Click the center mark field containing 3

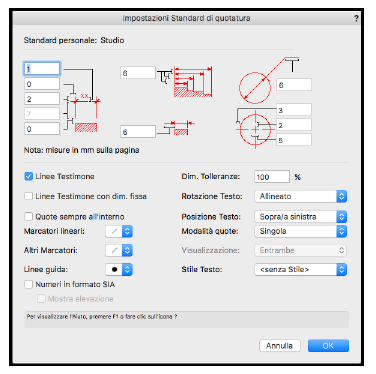click(294, 110)
